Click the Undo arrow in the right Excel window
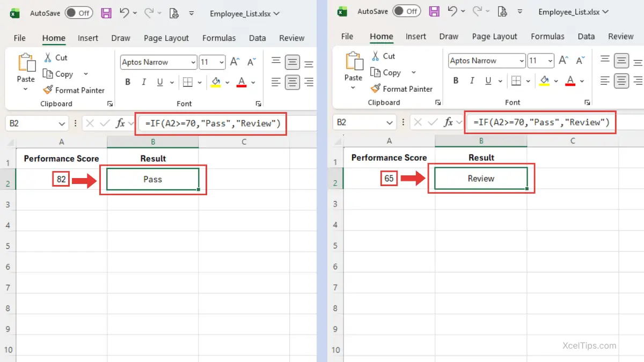 [452, 11]
